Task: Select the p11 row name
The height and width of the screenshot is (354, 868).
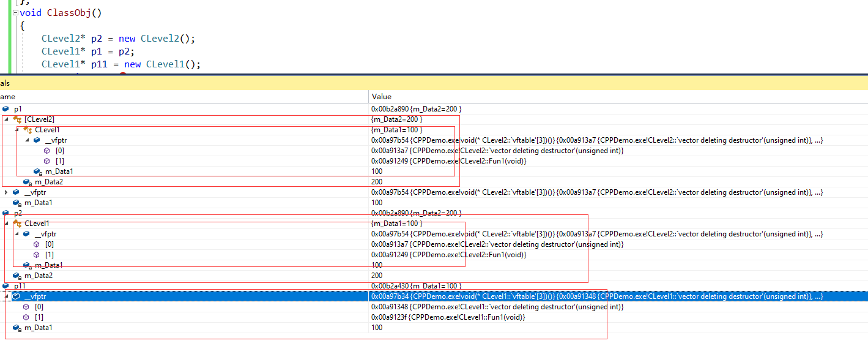Action: (20, 286)
